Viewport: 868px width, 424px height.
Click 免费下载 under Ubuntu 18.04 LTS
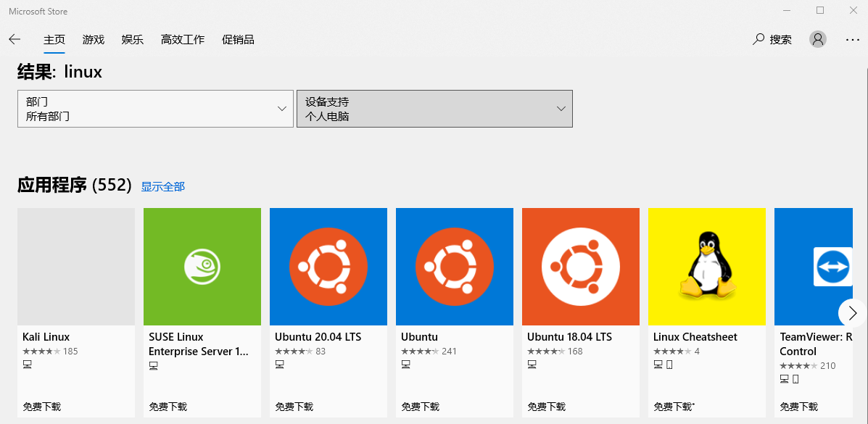pyautogui.click(x=547, y=407)
